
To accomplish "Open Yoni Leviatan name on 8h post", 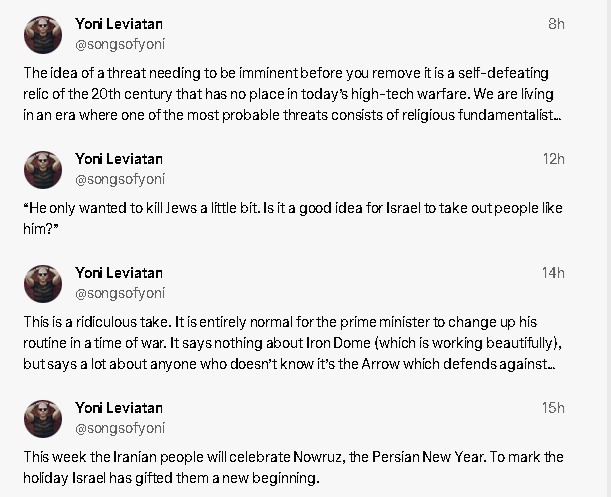I will pyautogui.click(x=119, y=24).
